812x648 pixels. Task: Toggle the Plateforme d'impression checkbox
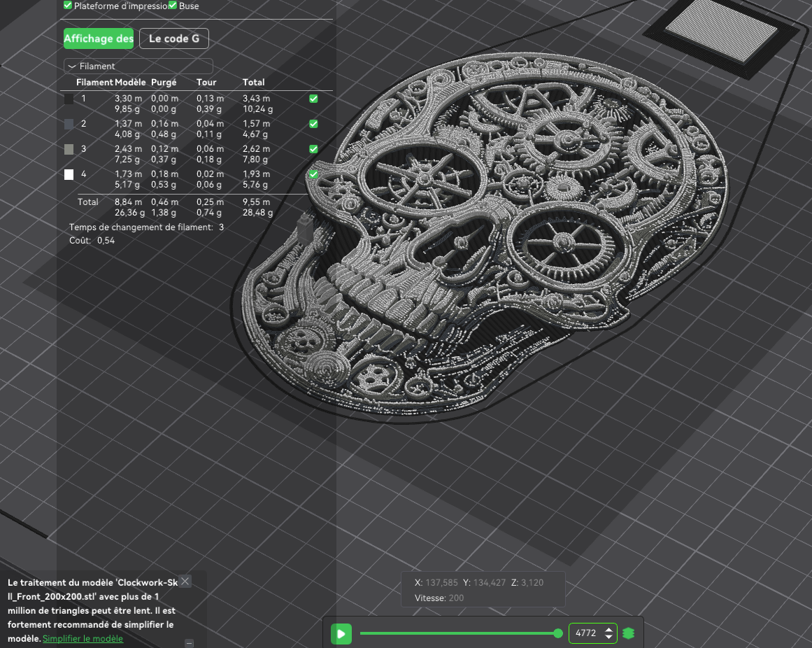[68, 5]
